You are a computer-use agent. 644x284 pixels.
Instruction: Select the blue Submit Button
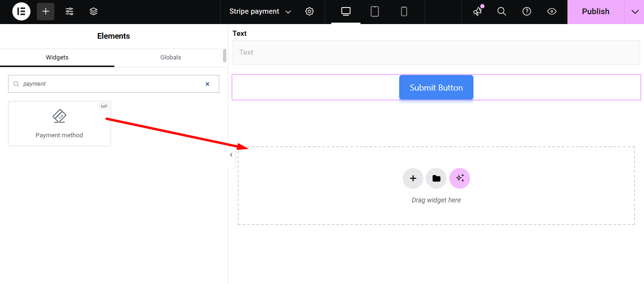tap(436, 87)
